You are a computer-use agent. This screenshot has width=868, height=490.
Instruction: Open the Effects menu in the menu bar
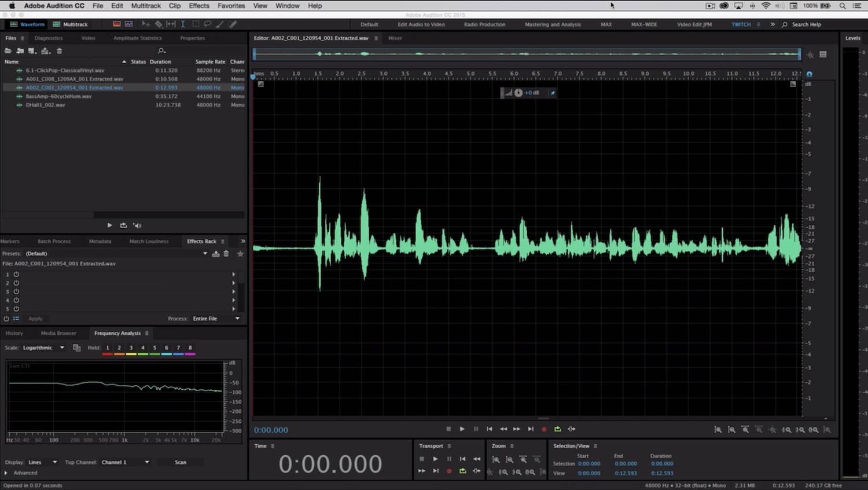tap(198, 5)
